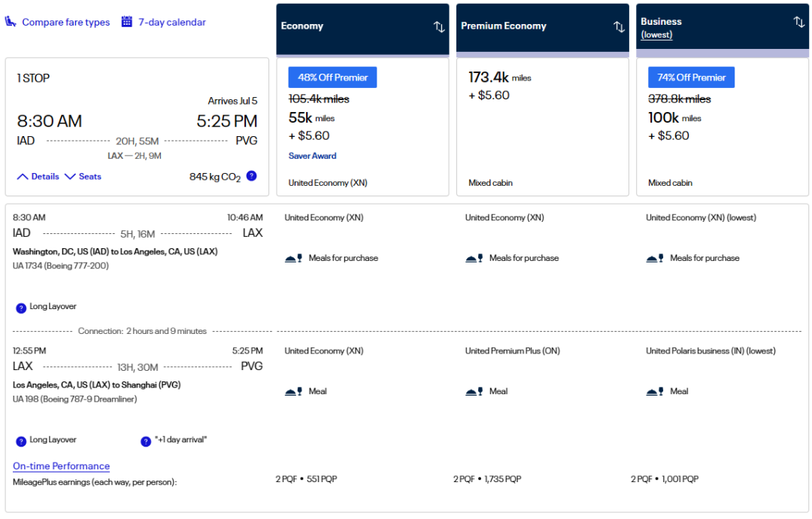Image resolution: width=812 pixels, height=519 pixels.
Task: Click Mixed cabin in the Business fare
Action: [670, 183]
